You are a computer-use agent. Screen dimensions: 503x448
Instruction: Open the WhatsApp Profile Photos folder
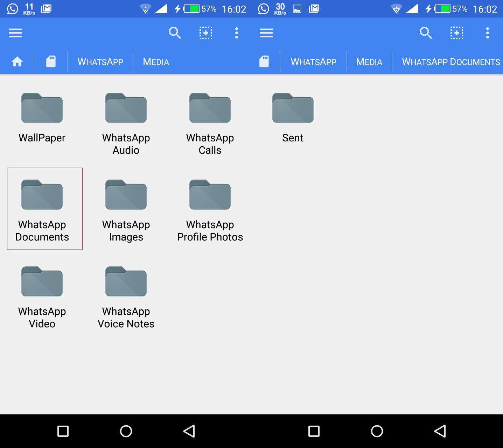[210, 211]
